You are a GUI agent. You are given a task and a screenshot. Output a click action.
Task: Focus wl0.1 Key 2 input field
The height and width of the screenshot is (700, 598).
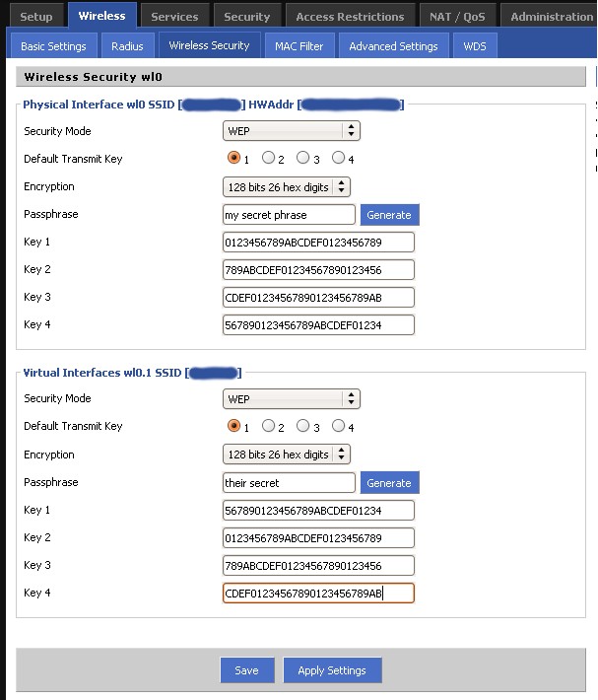[x=318, y=538]
